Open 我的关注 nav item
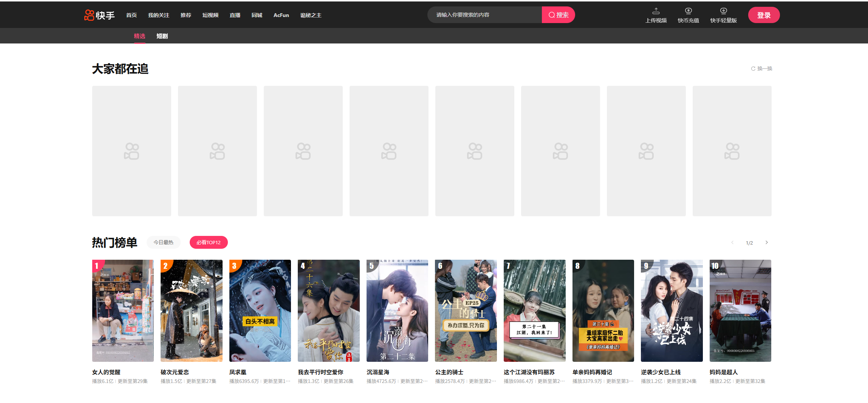 (159, 15)
